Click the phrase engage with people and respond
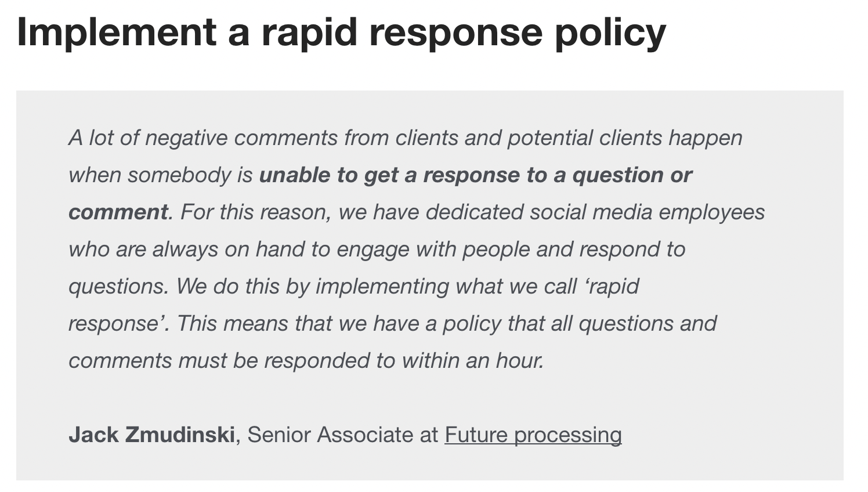Viewport: 868px width, 492px height. (498, 249)
